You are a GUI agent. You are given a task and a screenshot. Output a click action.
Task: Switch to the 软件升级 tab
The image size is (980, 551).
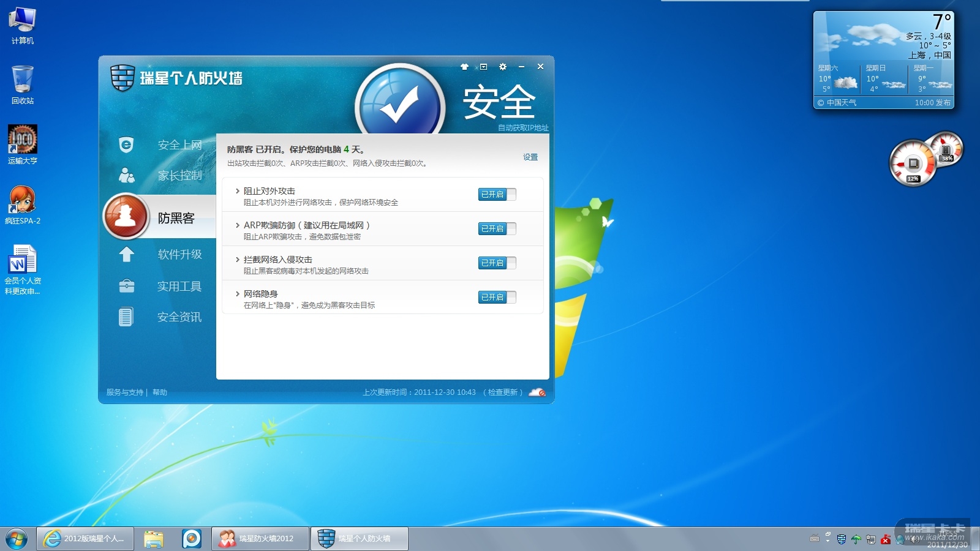pyautogui.click(x=179, y=254)
